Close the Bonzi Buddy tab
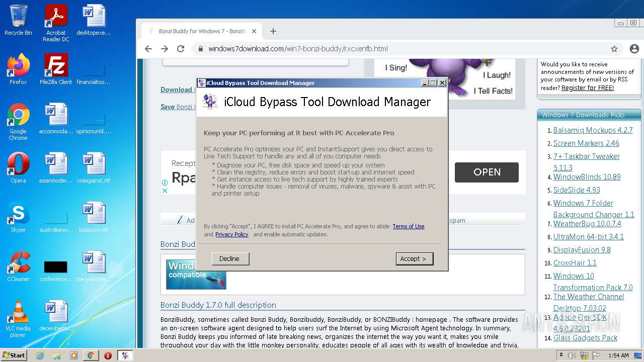 click(x=254, y=31)
